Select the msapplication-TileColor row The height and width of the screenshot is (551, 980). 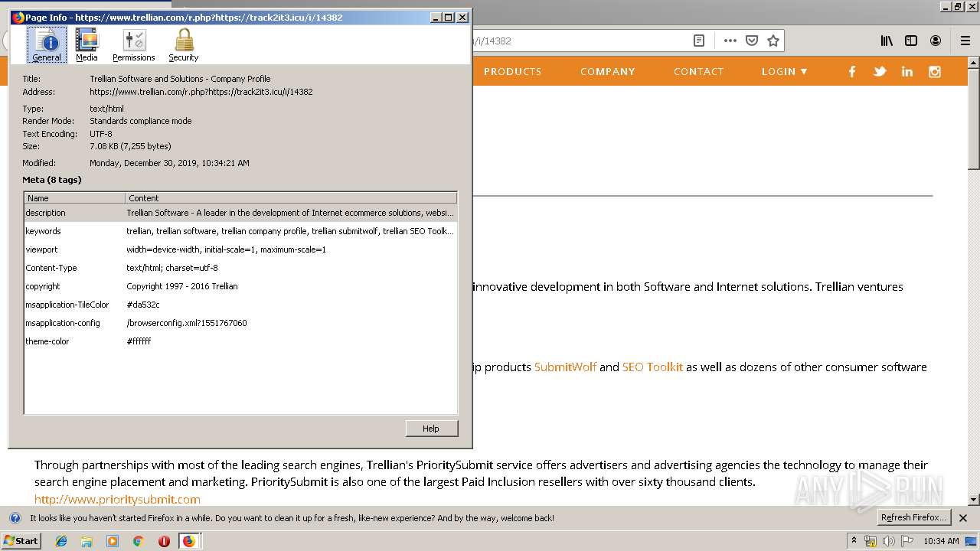coord(240,305)
